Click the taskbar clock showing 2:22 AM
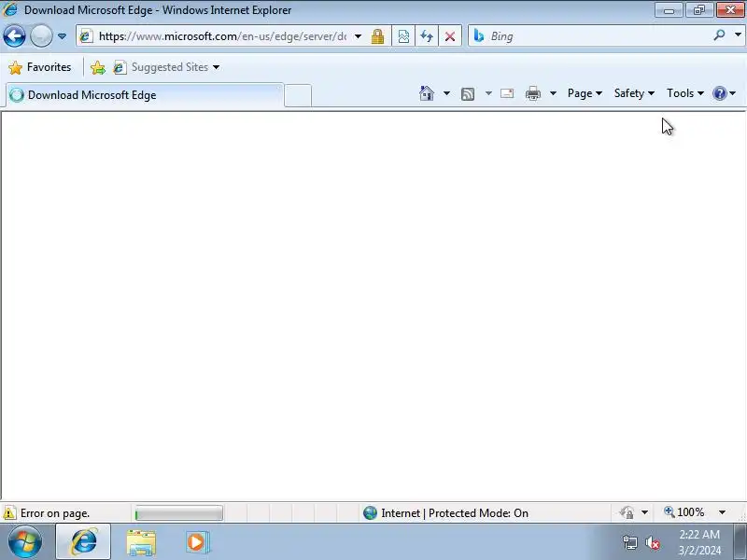 pos(699,542)
